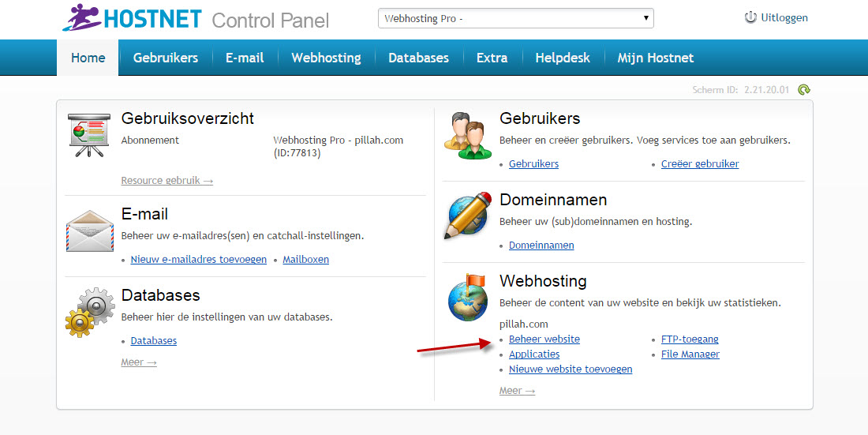Open the Extra menu tab
The image size is (868, 435).
[492, 58]
